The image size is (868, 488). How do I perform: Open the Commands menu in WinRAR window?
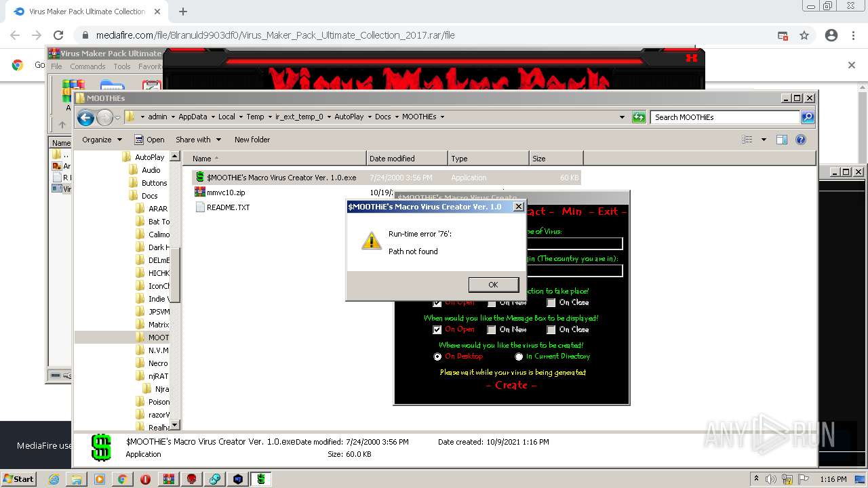coord(87,66)
